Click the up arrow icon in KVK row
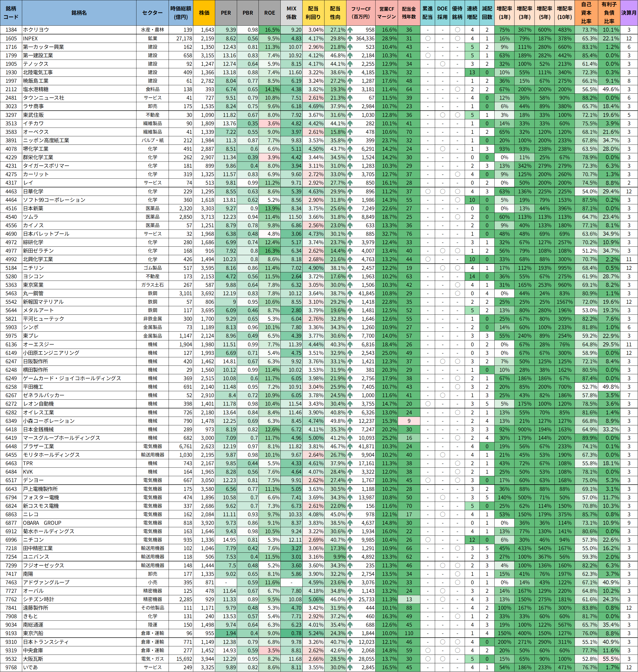The height and width of the screenshot is (672, 638). [x=350, y=472]
